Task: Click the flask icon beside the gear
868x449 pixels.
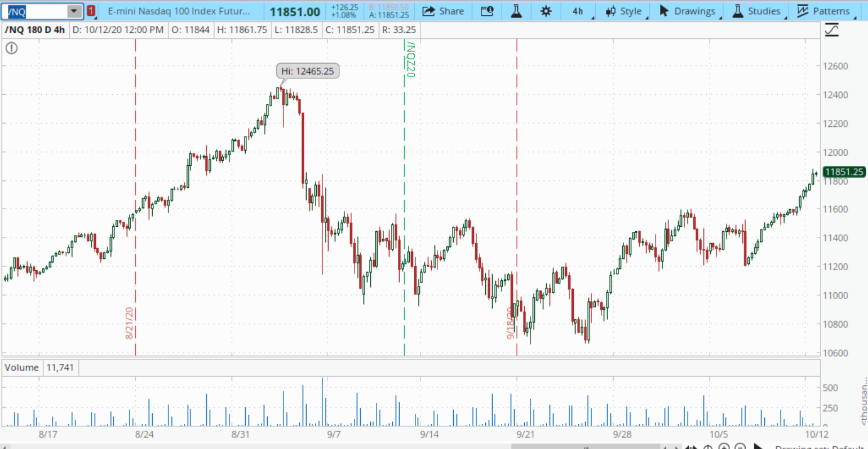Action: tap(516, 11)
